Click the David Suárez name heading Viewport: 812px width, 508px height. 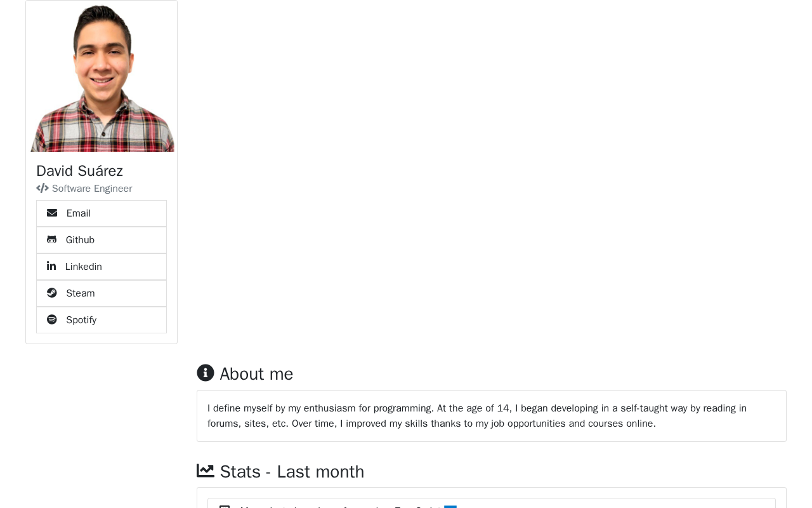click(x=80, y=171)
